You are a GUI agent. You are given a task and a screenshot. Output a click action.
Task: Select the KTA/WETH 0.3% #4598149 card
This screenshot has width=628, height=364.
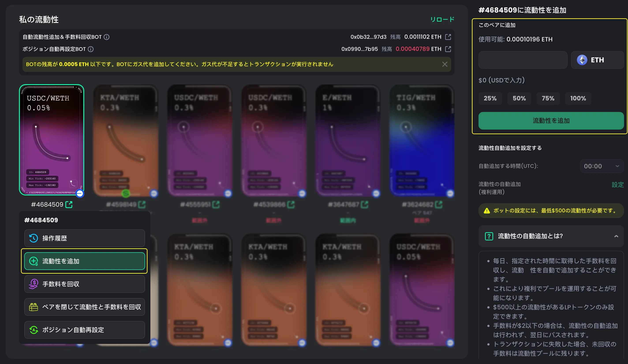click(126, 140)
